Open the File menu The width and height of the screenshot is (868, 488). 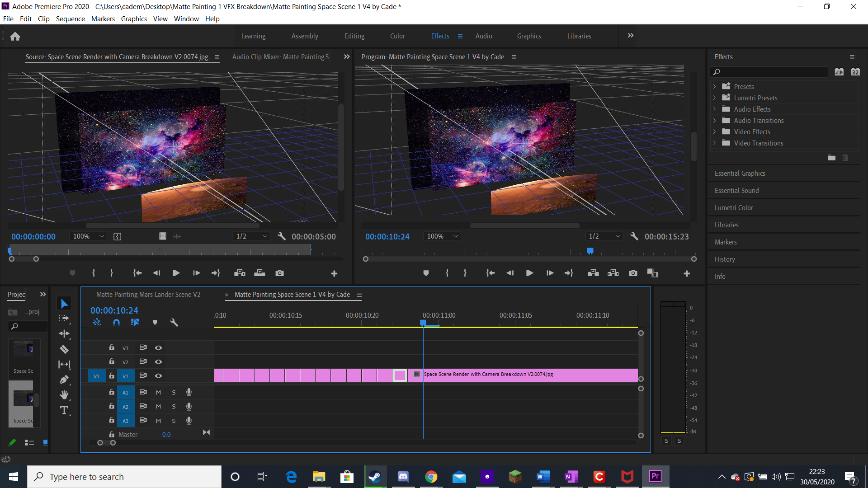coord(8,19)
